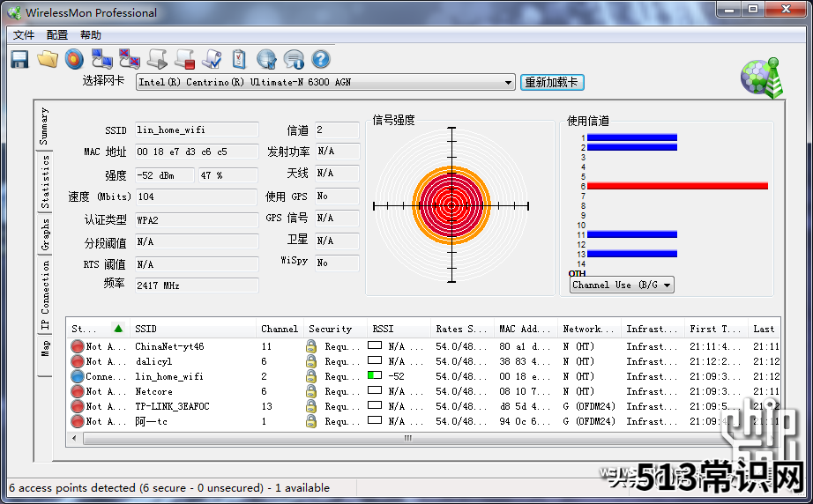Click the Network... column header
This screenshot has height=504, width=813.
pyautogui.click(x=590, y=329)
